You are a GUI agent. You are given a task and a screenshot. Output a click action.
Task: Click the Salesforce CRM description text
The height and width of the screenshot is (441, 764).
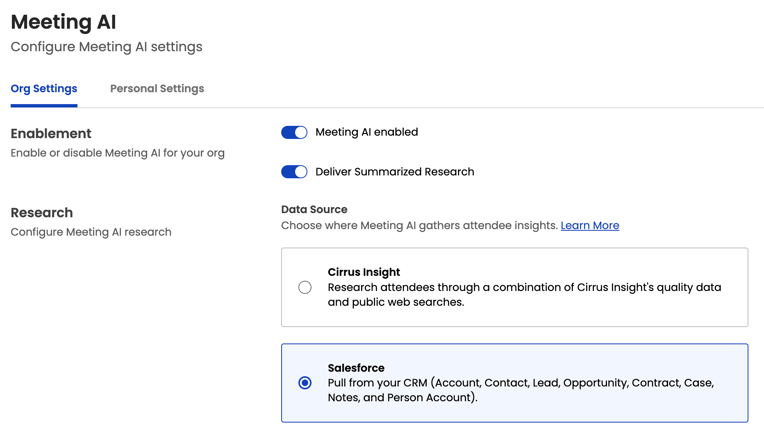[x=520, y=390]
